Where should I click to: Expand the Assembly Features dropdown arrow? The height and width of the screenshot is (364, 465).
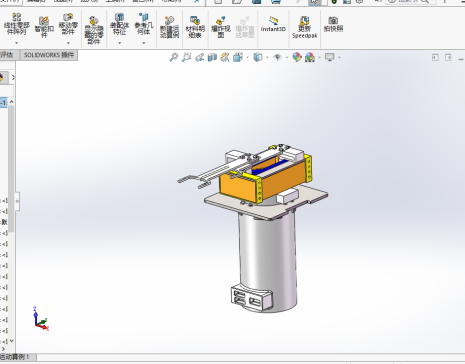(x=119, y=43)
